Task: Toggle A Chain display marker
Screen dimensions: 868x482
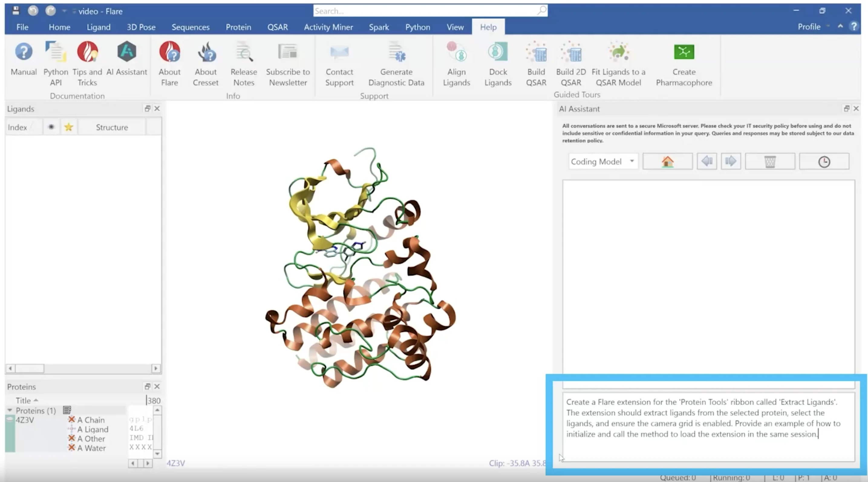Action: pos(71,420)
